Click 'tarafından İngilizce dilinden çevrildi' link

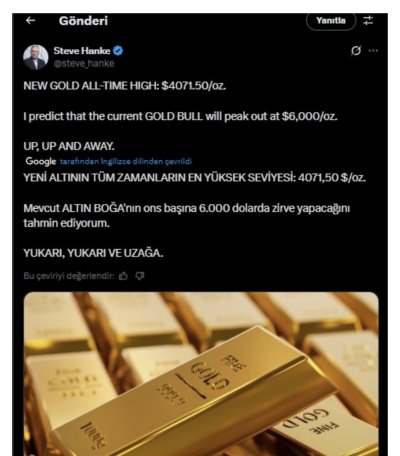[x=126, y=162]
